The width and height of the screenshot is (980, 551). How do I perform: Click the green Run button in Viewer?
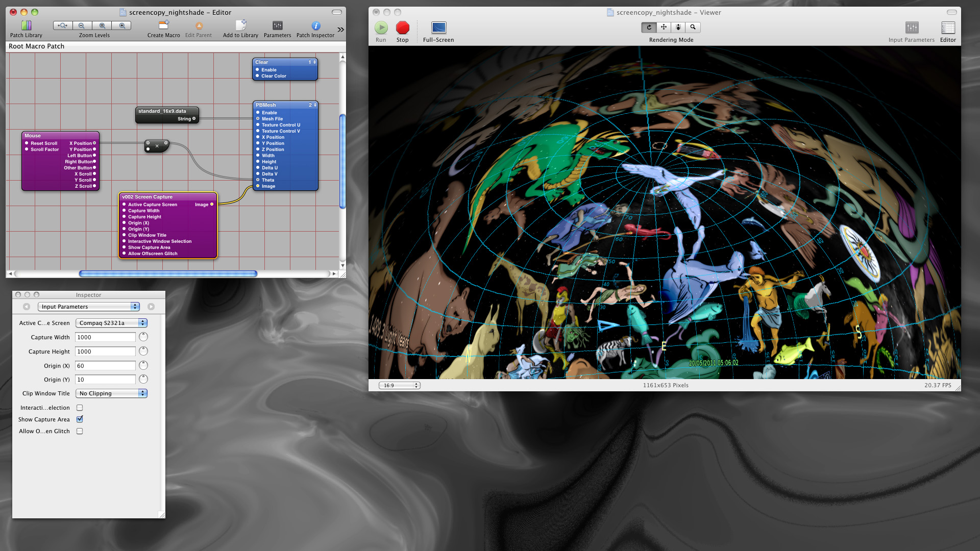381,28
